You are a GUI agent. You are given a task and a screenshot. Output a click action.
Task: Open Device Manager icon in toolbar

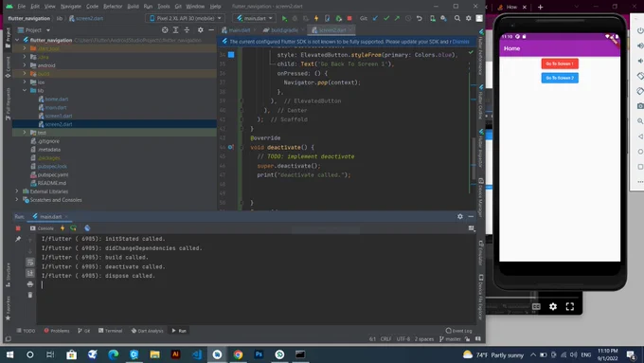pos(433,18)
